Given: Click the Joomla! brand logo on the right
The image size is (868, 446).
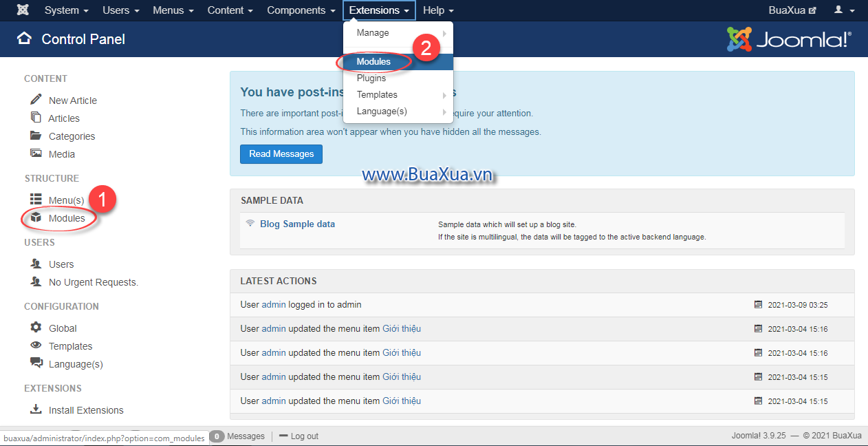Looking at the screenshot, I should click(789, 39).
